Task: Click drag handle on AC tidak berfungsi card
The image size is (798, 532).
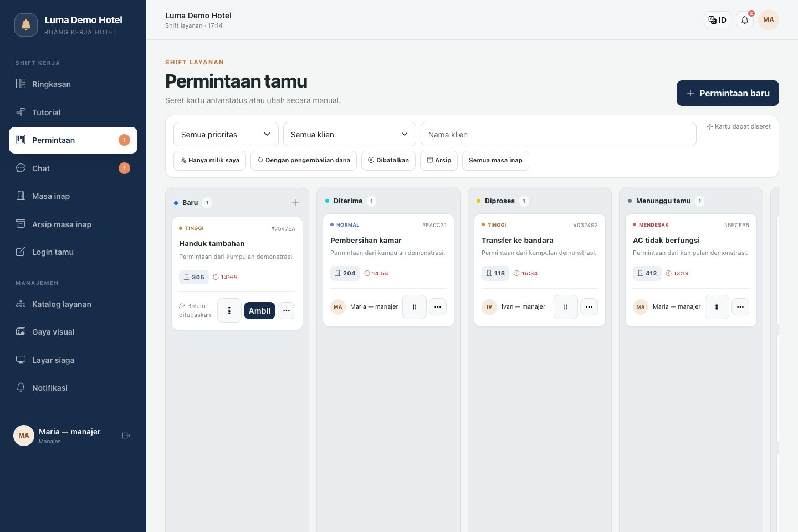Action: pyautogui.click(x=717, y=307)
